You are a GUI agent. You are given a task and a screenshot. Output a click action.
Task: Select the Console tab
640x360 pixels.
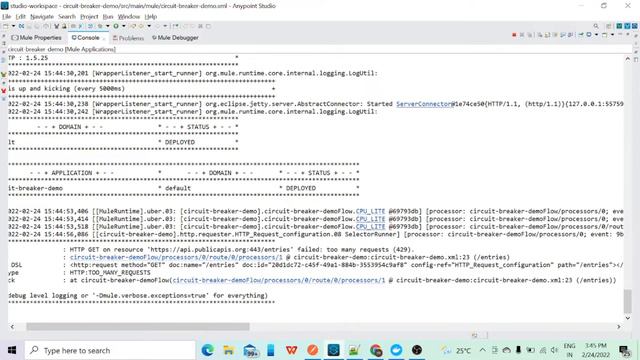pos(86,38)
